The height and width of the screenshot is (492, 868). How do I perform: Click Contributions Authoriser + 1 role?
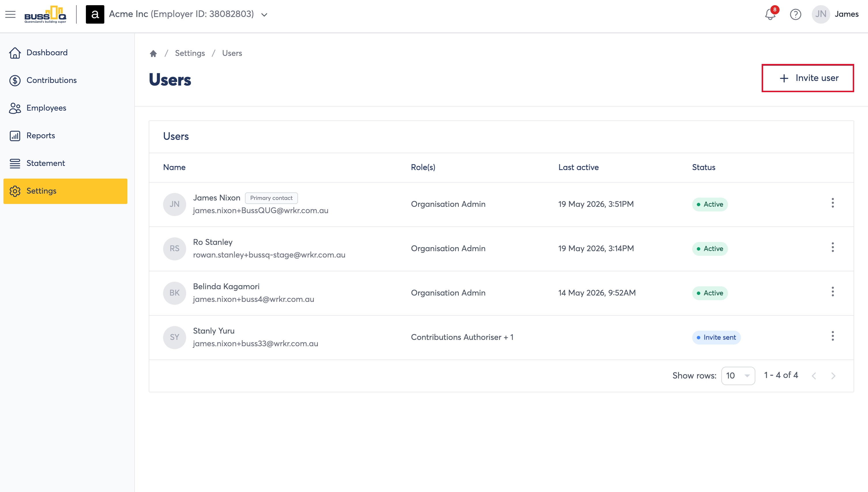pos(462,337)
